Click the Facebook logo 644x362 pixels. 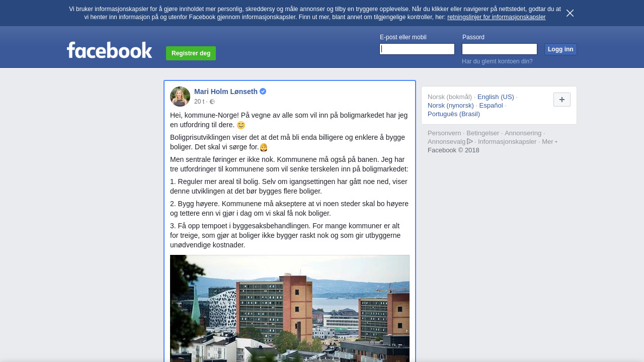[110, 50]
